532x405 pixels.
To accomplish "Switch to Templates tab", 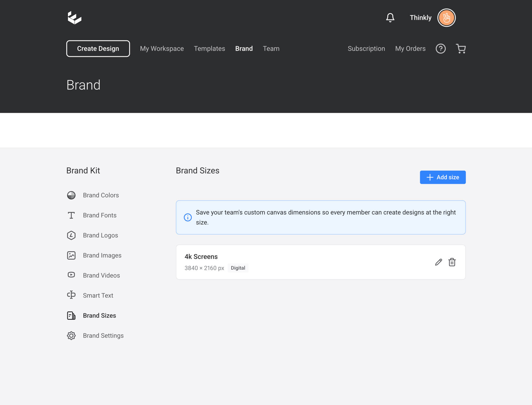I will click(209, 48).
